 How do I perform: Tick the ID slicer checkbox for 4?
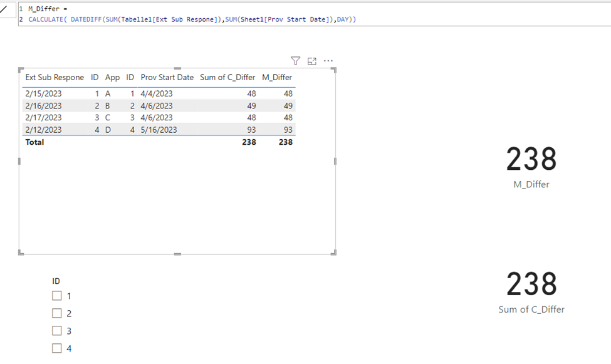point(57,348)
